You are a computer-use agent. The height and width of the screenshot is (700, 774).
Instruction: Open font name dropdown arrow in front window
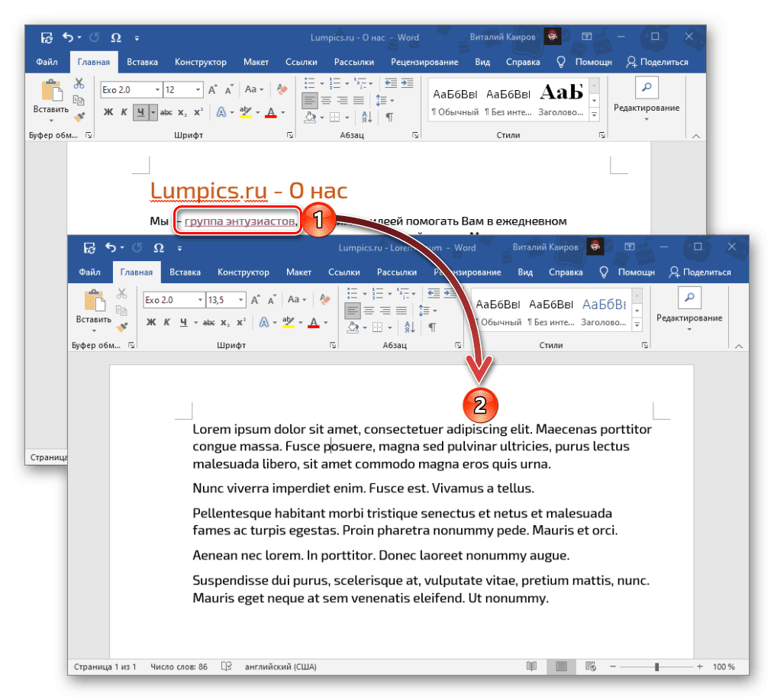pos(201,300)
